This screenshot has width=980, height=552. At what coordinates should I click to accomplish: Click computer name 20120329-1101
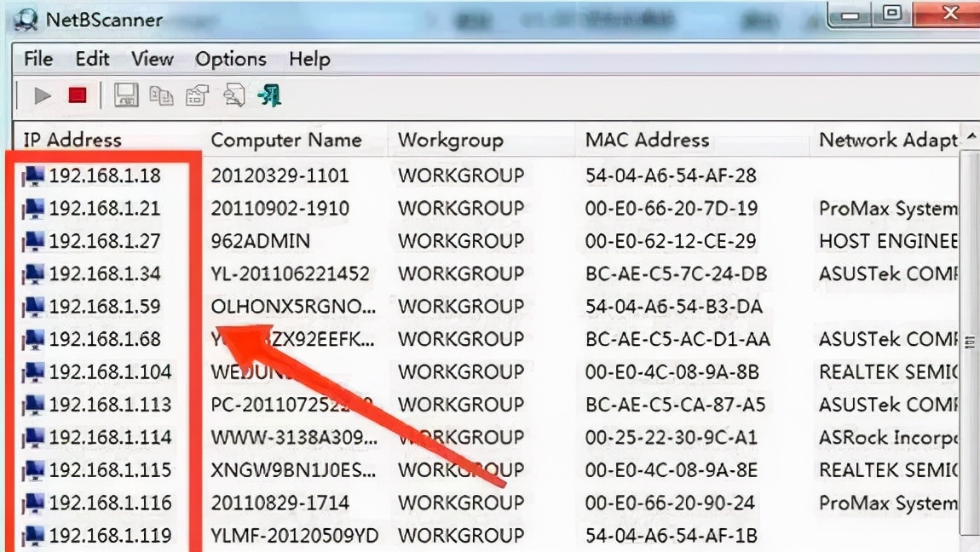point(280,175)
